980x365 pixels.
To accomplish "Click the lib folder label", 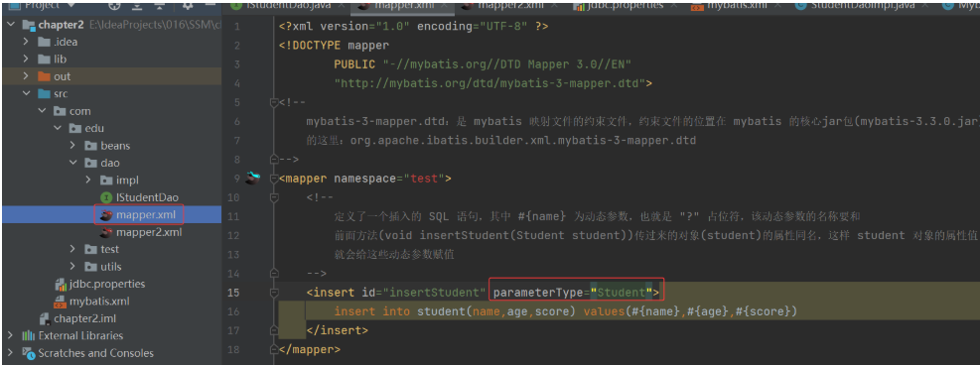I will [60, 60].
